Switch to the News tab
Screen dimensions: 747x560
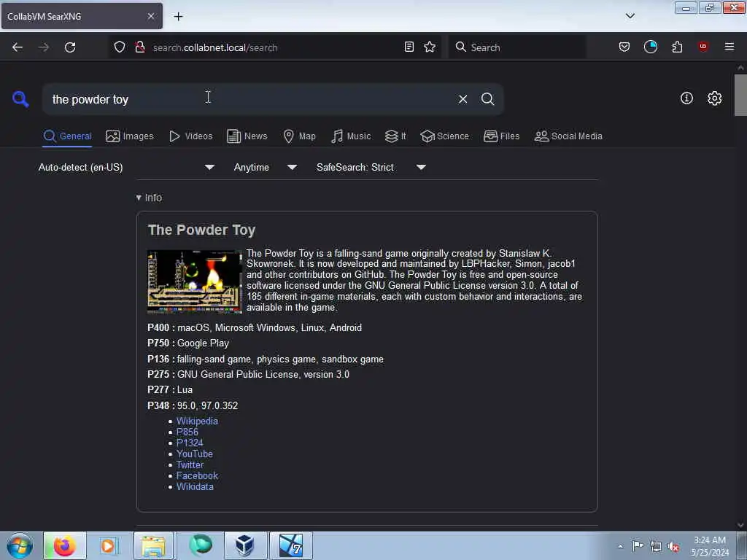(x=247, y=136)
